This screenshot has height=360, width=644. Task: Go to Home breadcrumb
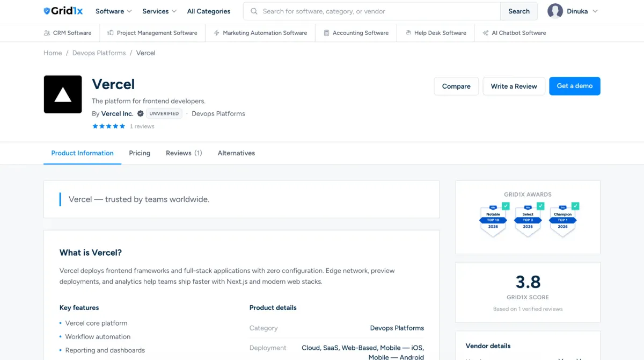coord(53,53)
